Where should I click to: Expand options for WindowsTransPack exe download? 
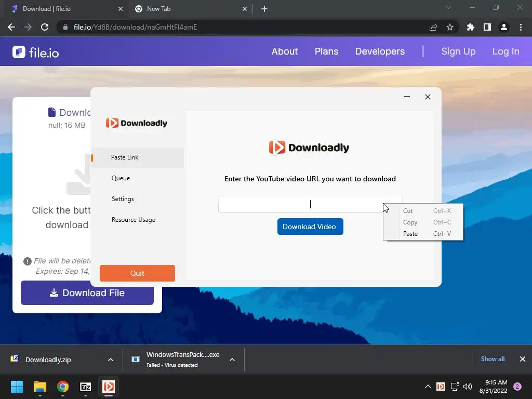[x=232, y=360]
